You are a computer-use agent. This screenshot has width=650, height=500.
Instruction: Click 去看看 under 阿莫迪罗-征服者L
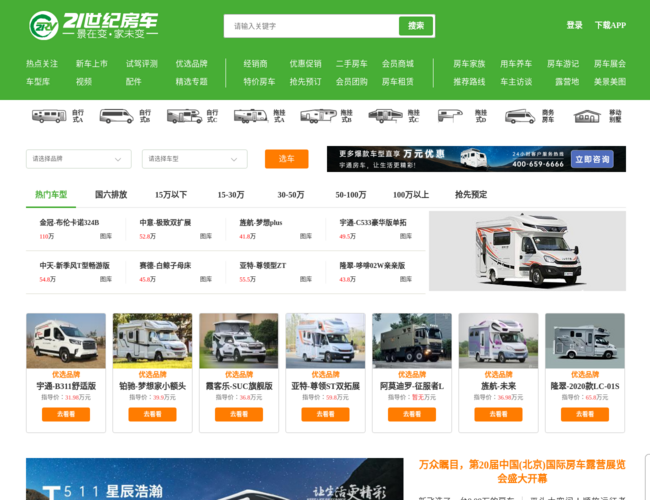(x=412, y=414)
